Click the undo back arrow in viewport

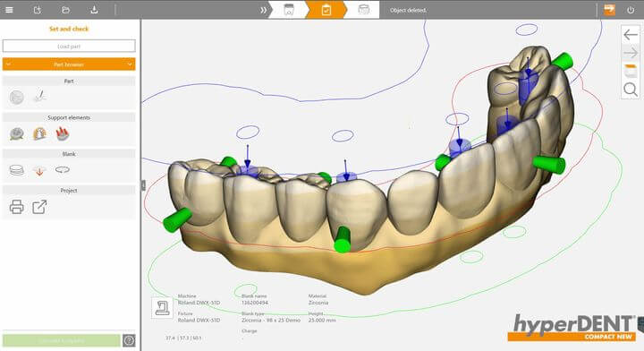point(631,35)
